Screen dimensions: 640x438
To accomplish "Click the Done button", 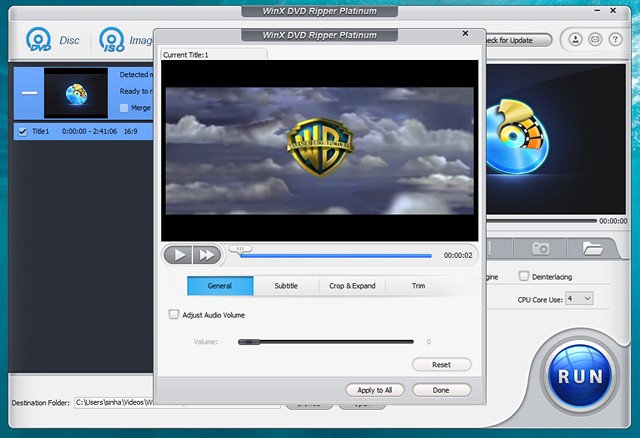I will coord(441,390).
